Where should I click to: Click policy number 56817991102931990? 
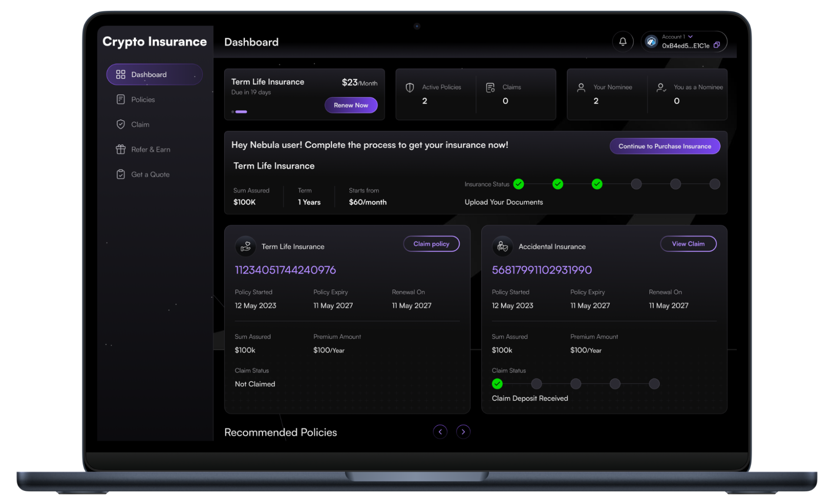pos(542,270)
